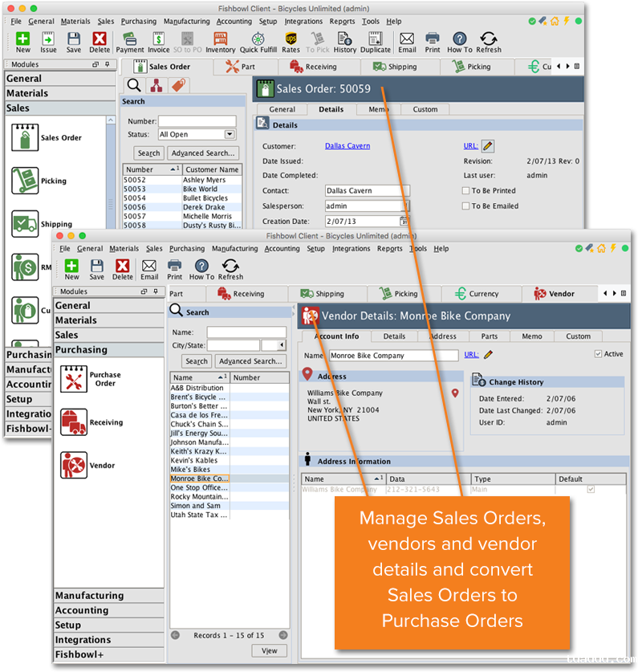The image size is (638, 672).
Task: Click the Advanced Search button for vendors
Action: [x=250, y=361]
